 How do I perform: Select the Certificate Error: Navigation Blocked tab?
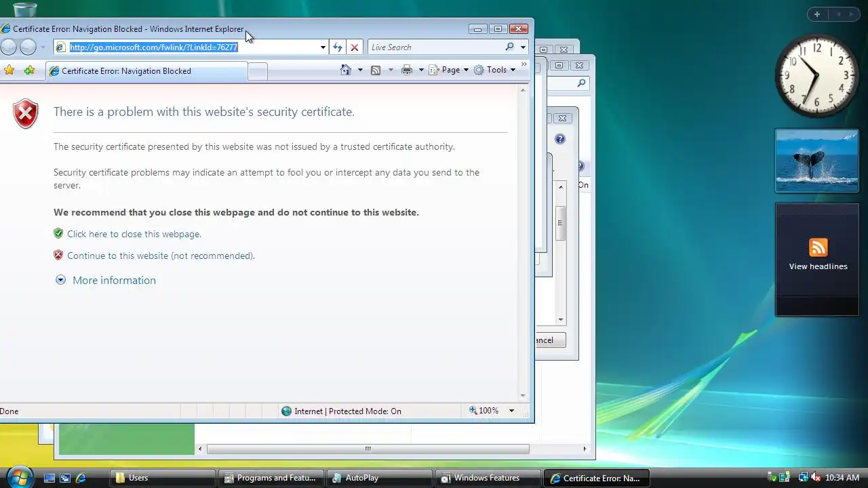coord(146,70)
